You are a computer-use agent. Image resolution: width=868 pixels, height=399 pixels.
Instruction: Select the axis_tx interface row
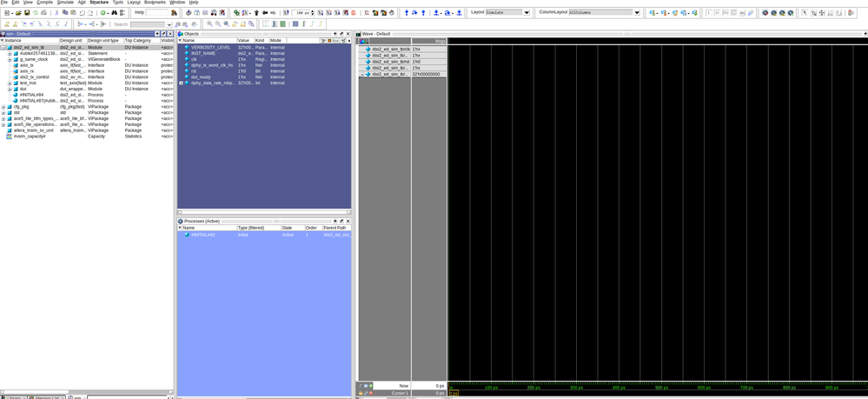tap(88, 65)
